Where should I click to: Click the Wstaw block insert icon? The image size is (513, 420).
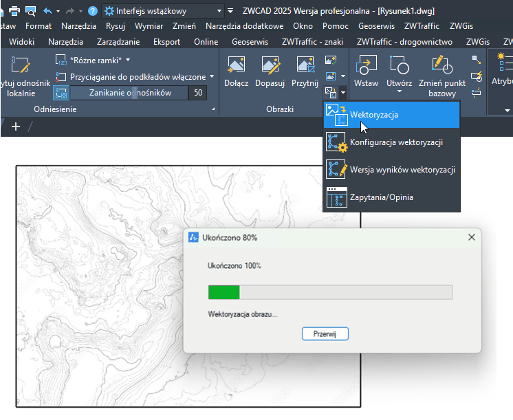[367, 65]
